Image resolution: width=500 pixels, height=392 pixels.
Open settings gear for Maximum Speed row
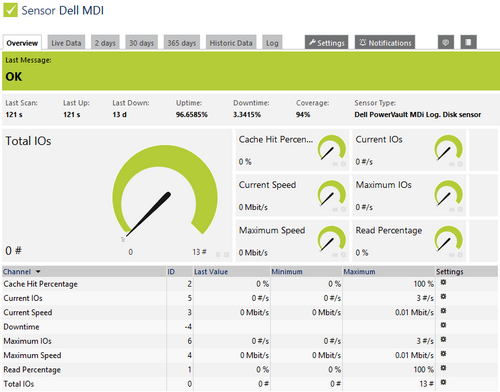(443, 354)
